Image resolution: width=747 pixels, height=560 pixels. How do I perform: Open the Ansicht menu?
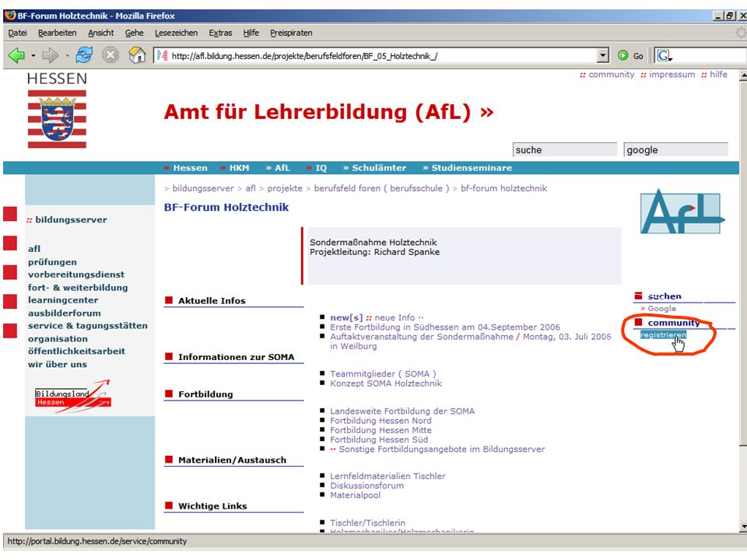click(x=101, y=33)
